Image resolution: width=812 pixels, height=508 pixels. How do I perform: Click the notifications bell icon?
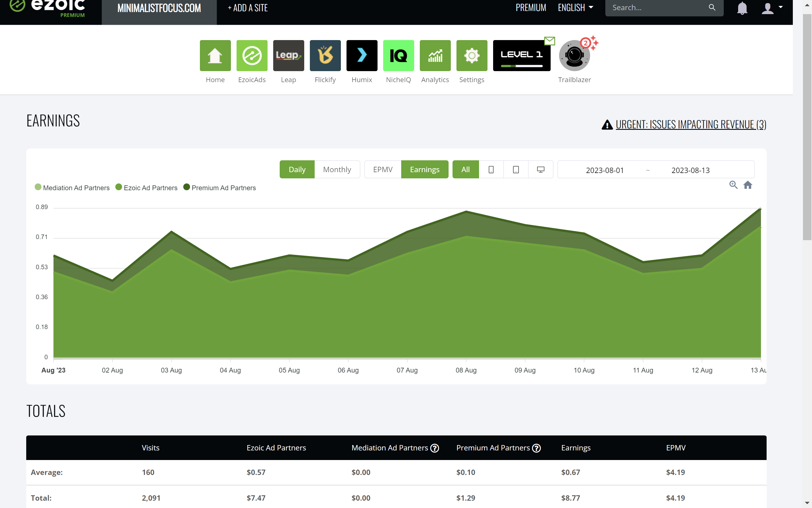point(742,8)
